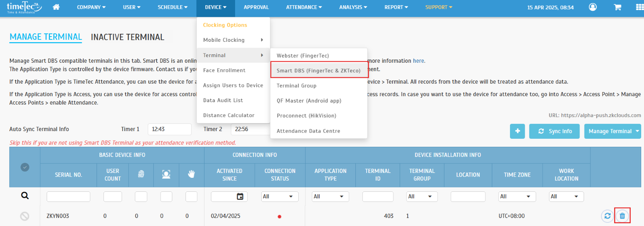Open the ATTENDANCE menu
The image size is (644, 226).
[x=304, y=7]
